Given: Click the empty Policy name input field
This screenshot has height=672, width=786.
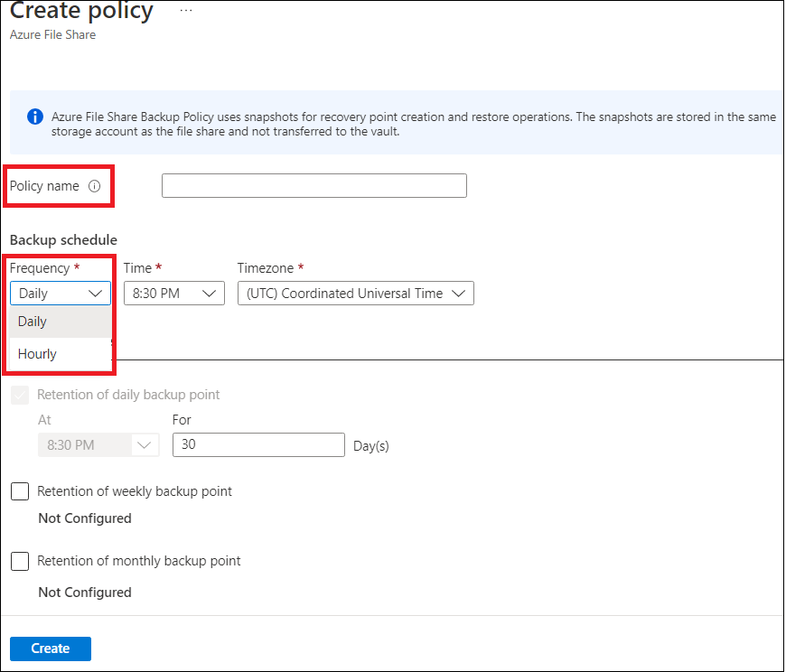Looking at the screenshot, I should (x=313, y=185).
